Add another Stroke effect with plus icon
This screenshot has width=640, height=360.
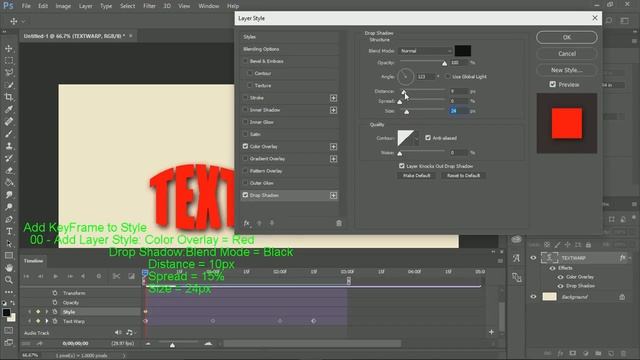click(333, 98)
